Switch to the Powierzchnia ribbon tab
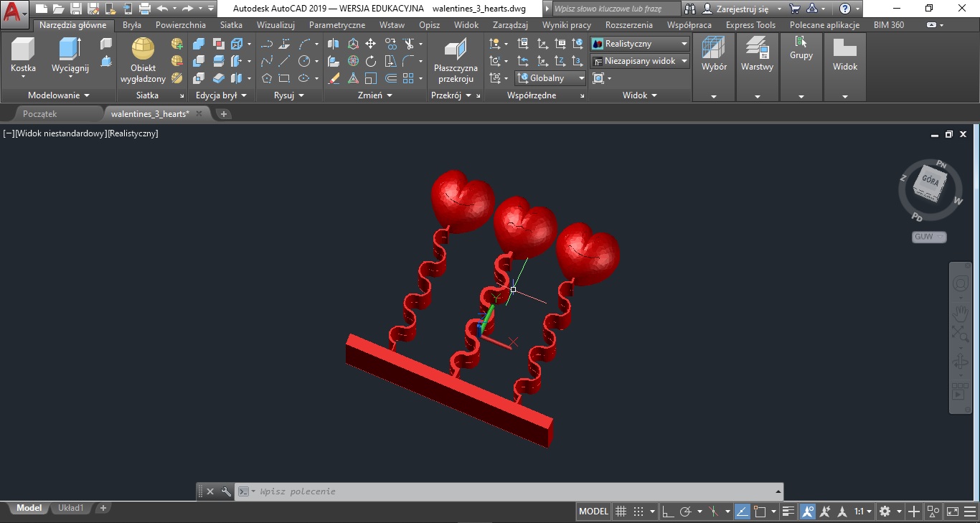 pos(181,25)
